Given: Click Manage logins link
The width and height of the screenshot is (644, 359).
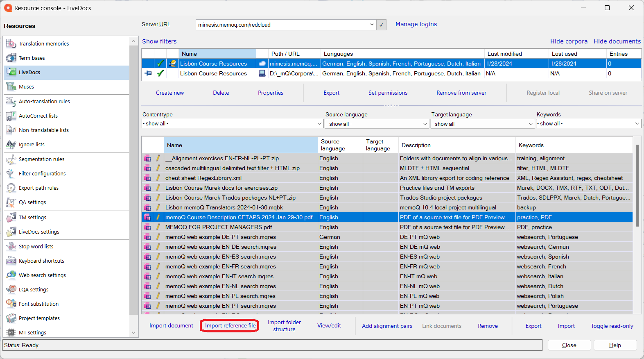Looking at the screenshot, I should [x=416, y=24].
